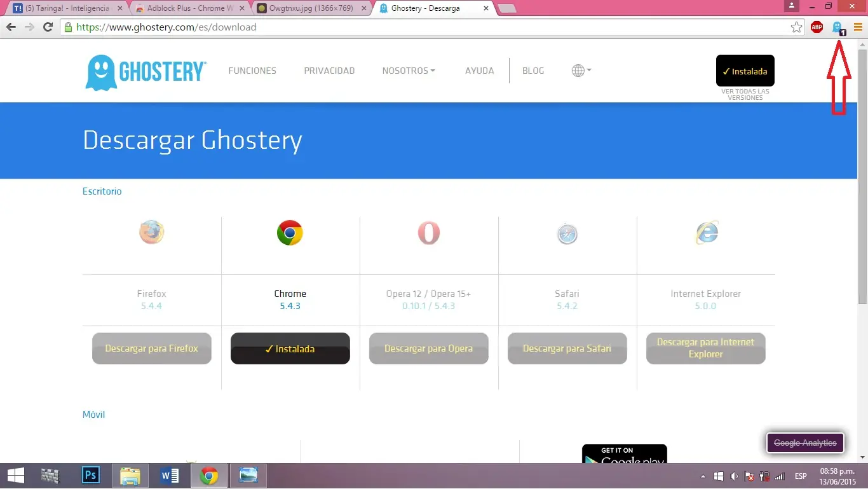868x489 pixels.
Task: Close the Taringa tab
Action: [x=121, y=8]
